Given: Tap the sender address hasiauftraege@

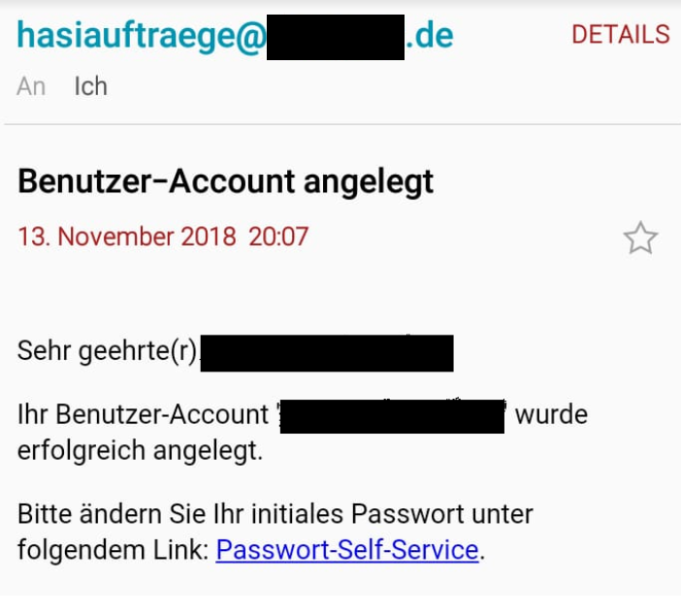Looking at the screenshot, I should coord(140,36).
